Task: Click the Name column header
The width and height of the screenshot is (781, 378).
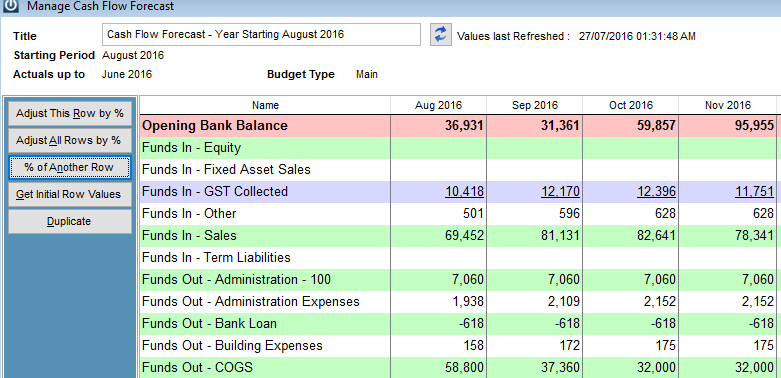Action: (265, 105)
